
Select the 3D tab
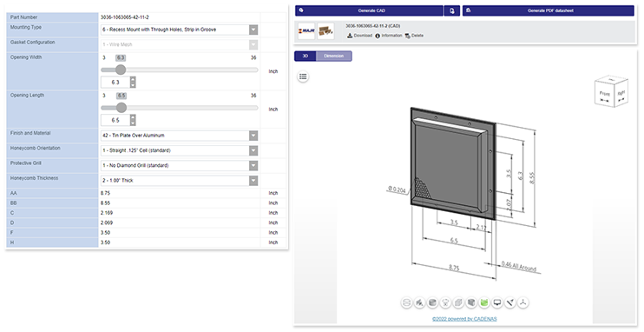point(306,56)
